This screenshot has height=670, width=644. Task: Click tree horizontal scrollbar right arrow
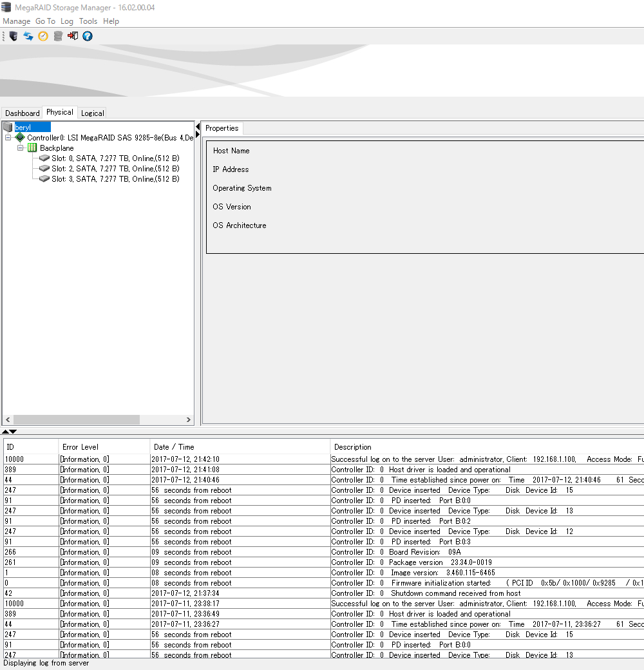point(188,419)
